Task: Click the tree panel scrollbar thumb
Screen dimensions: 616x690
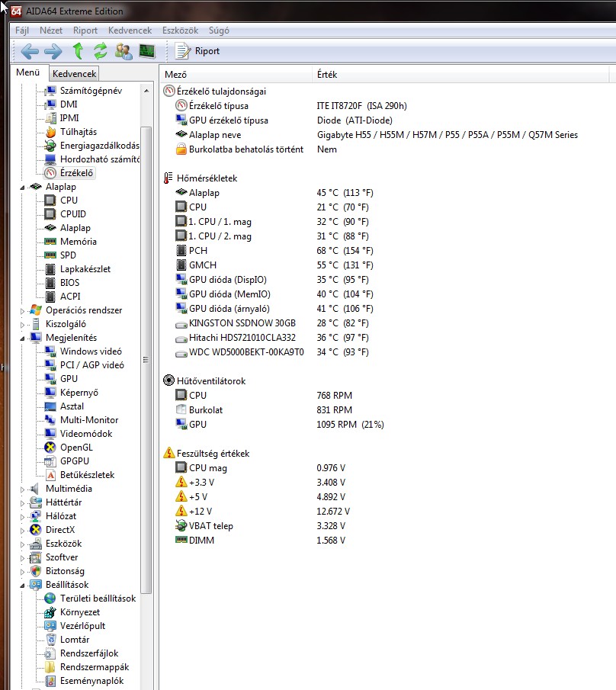Action: coord(146,360)
